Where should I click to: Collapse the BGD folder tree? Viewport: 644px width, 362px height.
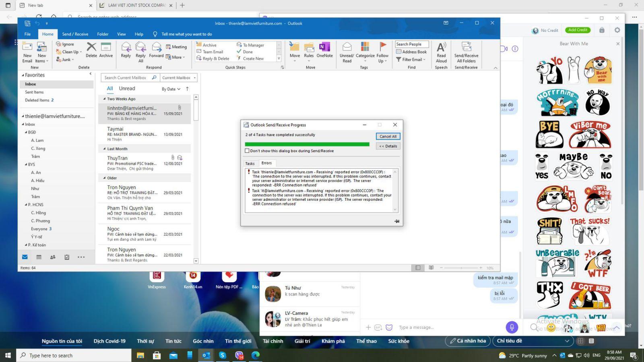click(26, 132)
